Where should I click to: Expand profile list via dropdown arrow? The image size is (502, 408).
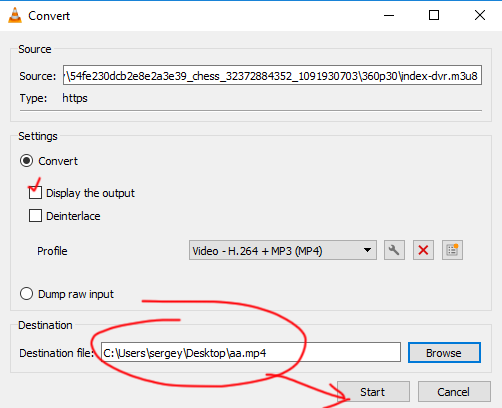367,250
